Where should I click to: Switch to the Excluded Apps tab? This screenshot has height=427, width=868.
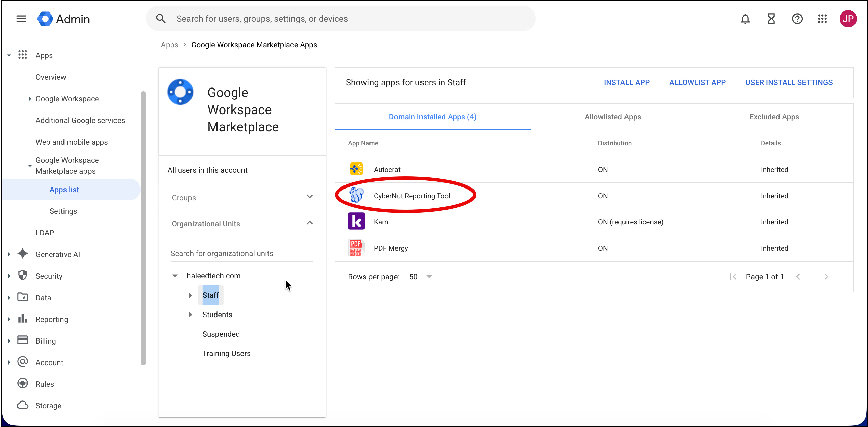pyautogui.click(x=774, y=117)
